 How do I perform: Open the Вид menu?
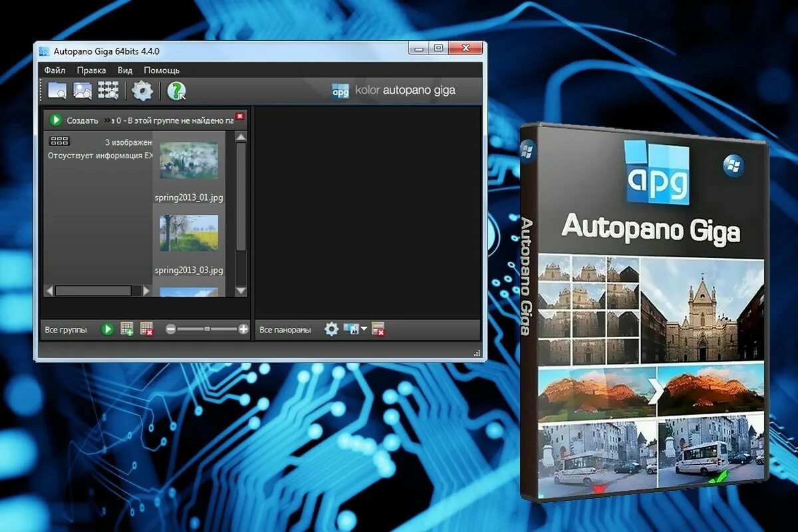click(125, 70)
